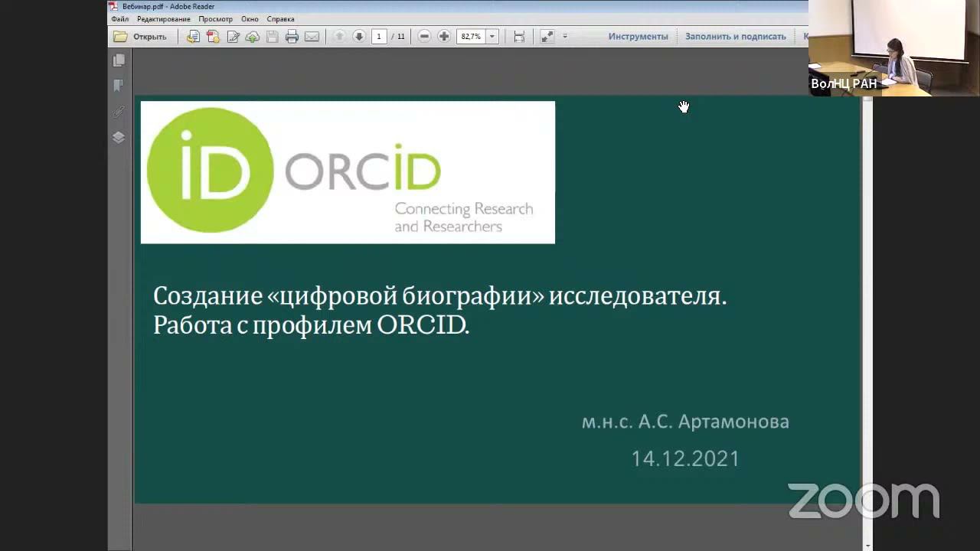Click the 82,7% zoom value field
The height and width of the screenshot is (551, 980).
(x=471, y=36)
